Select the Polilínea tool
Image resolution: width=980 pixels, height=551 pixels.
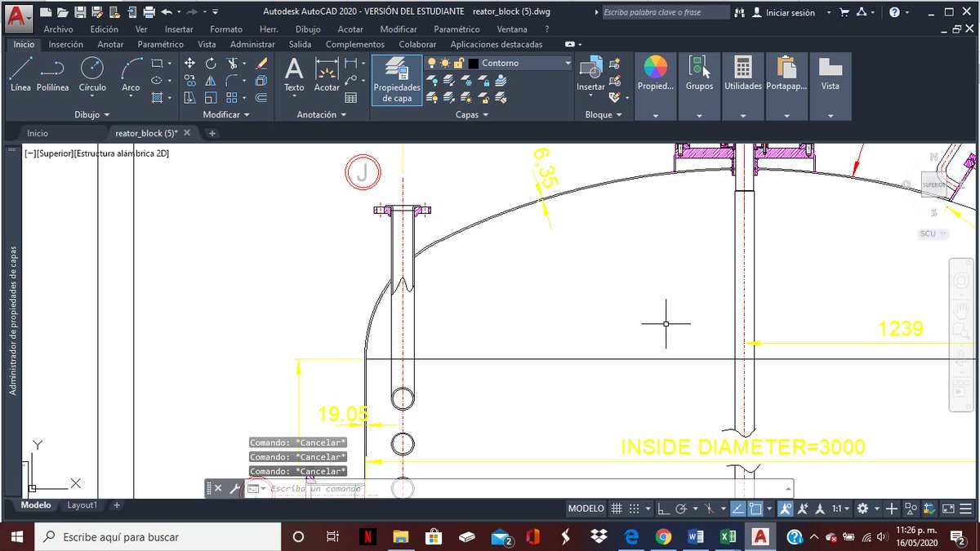pos(52,74)
